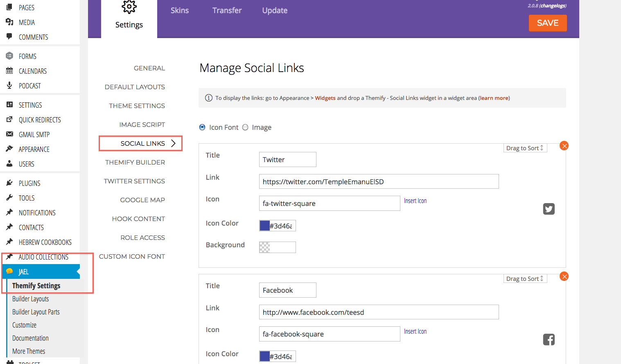
Task: Switch to the Transfer tab
Action: [227, 11]
